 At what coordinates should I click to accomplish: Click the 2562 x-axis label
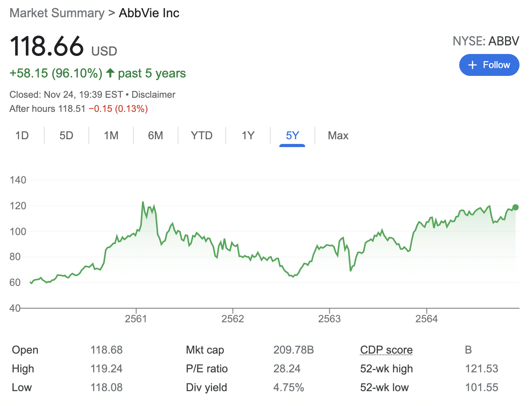(233, 319)
